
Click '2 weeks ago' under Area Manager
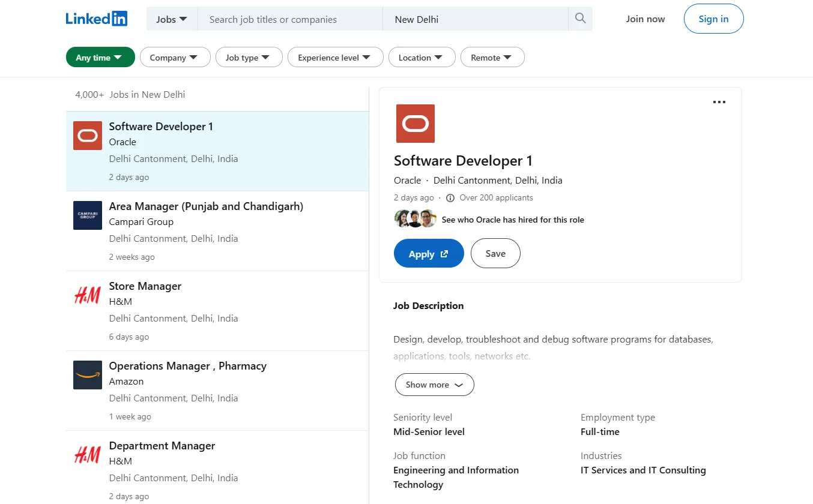[x=131, y=257]
